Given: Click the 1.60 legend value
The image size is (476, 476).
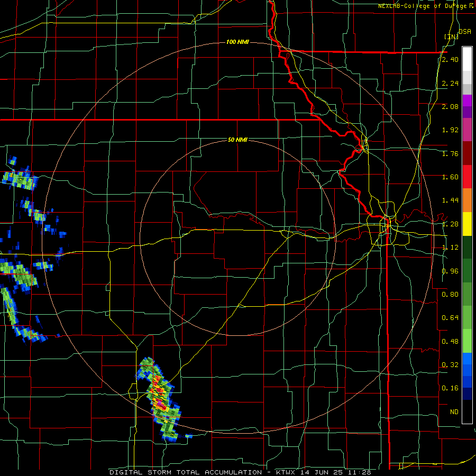Looking at the screenshot, I should pos(450,177).
